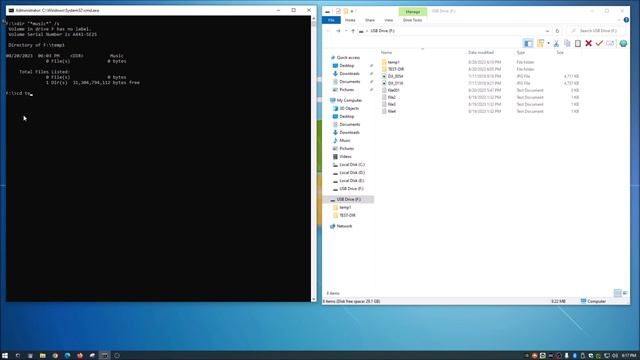Toggle the preview pane icon
Viewport: 640px width, 360px height.
(528, 43)
